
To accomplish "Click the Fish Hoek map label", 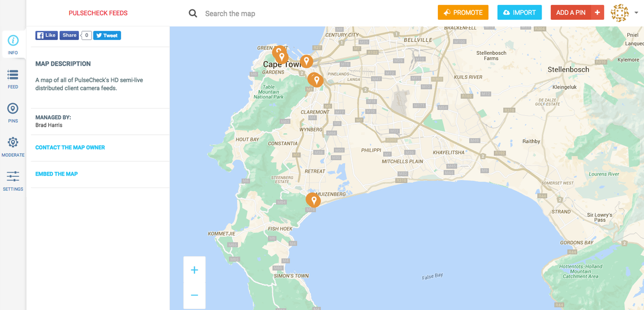I will (280, 229).
